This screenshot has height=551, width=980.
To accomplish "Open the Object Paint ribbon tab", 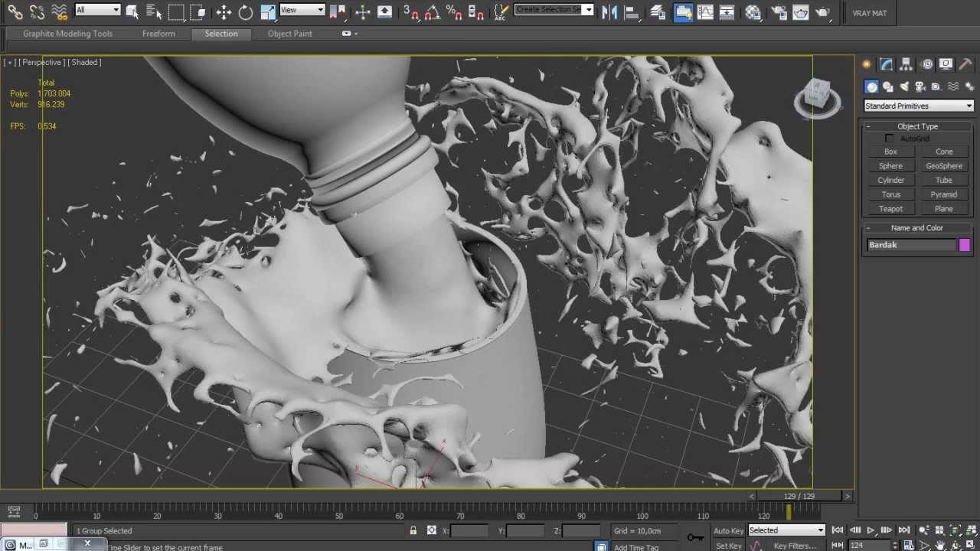I will coord(289,34).
